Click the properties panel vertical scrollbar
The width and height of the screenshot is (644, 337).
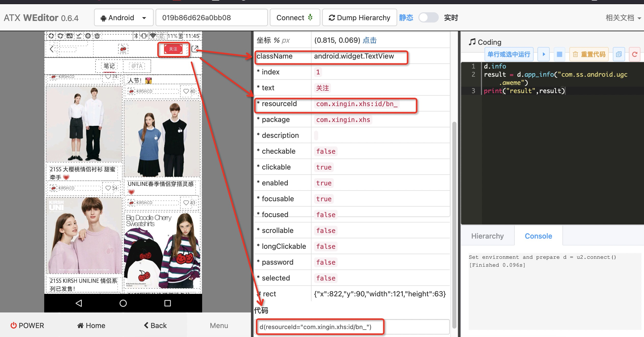(x=454, y=225)
